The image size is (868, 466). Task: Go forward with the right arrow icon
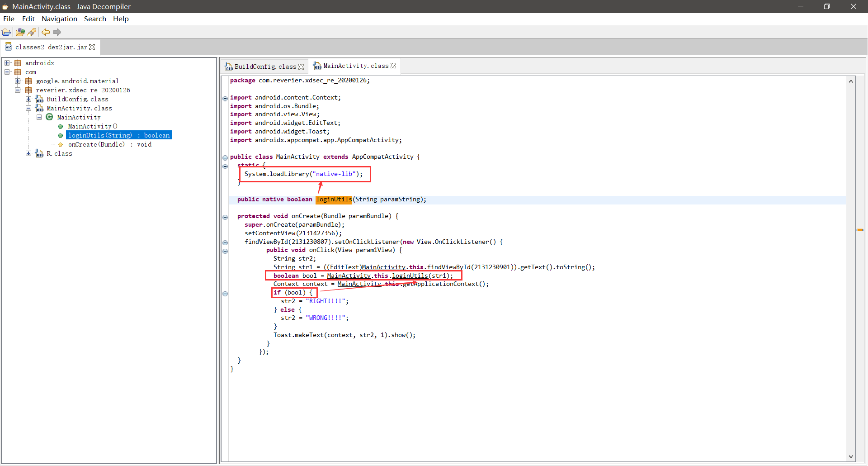pyautogui.click(x=57, y=32)
